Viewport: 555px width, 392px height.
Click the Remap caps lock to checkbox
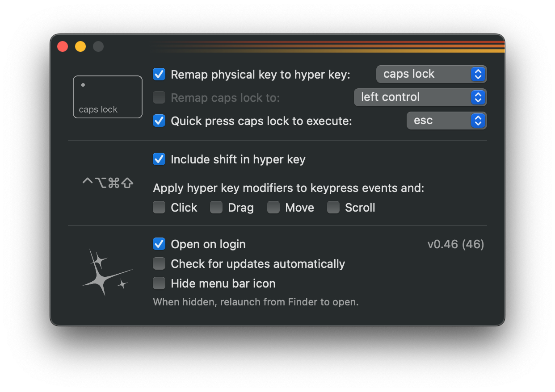(x=159, y=97)
